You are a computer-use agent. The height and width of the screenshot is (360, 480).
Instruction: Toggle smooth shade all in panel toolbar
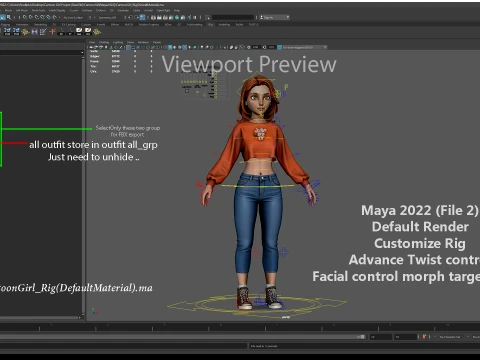[x=170, y=47]
